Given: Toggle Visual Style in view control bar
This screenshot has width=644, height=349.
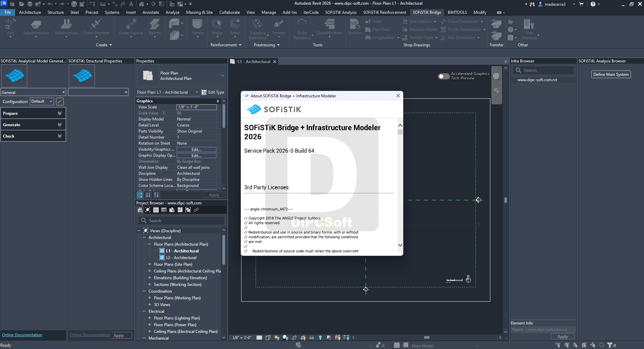Looking at the screenshot, I should (268, 338).
